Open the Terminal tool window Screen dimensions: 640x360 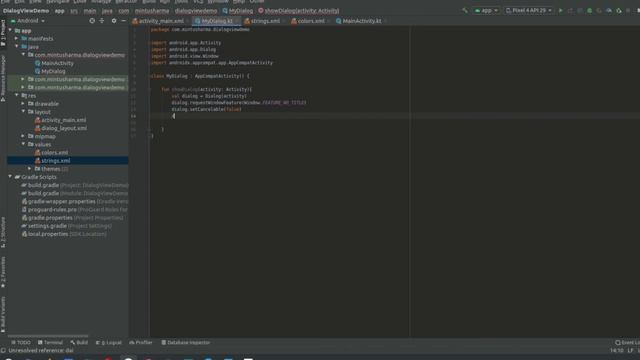tap(50, 342)
